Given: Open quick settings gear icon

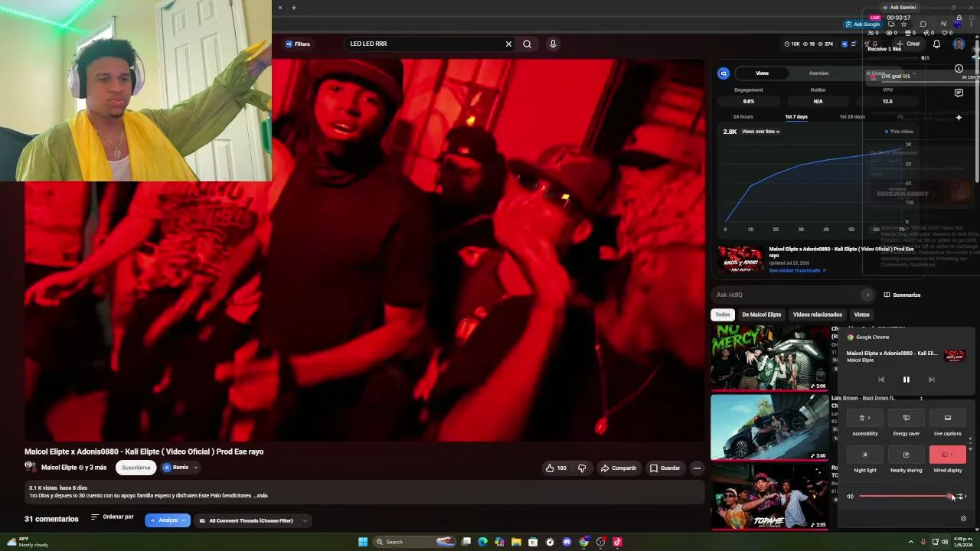Looking at the screenshot, I should [963, 519].
